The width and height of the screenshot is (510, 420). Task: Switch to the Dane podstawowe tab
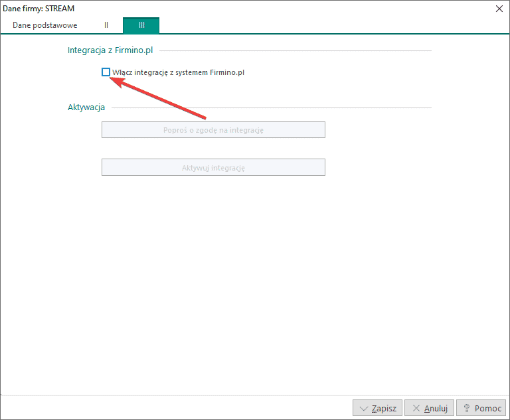[45, 25]
